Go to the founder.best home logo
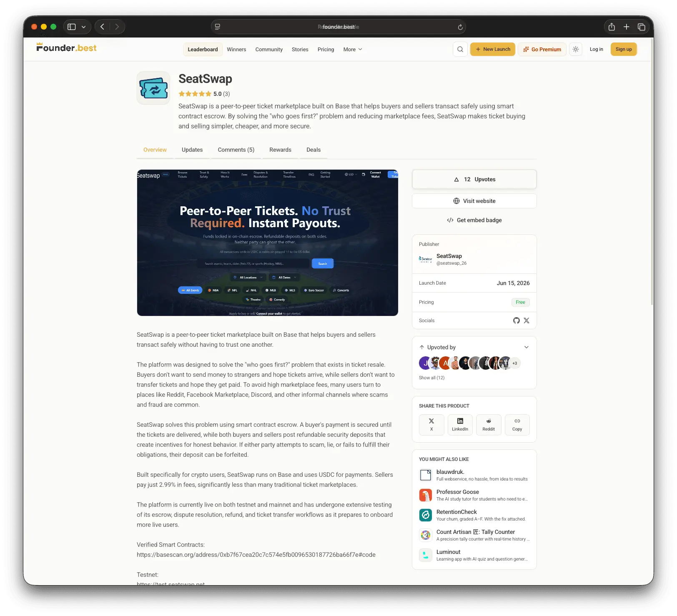 tap(67, 48)
